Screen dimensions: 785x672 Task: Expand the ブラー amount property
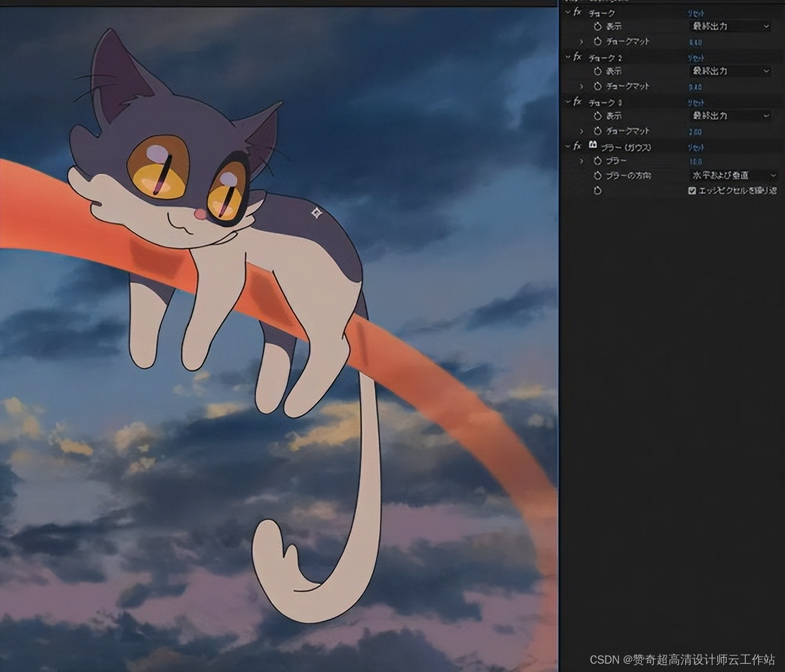coord(582,161)
